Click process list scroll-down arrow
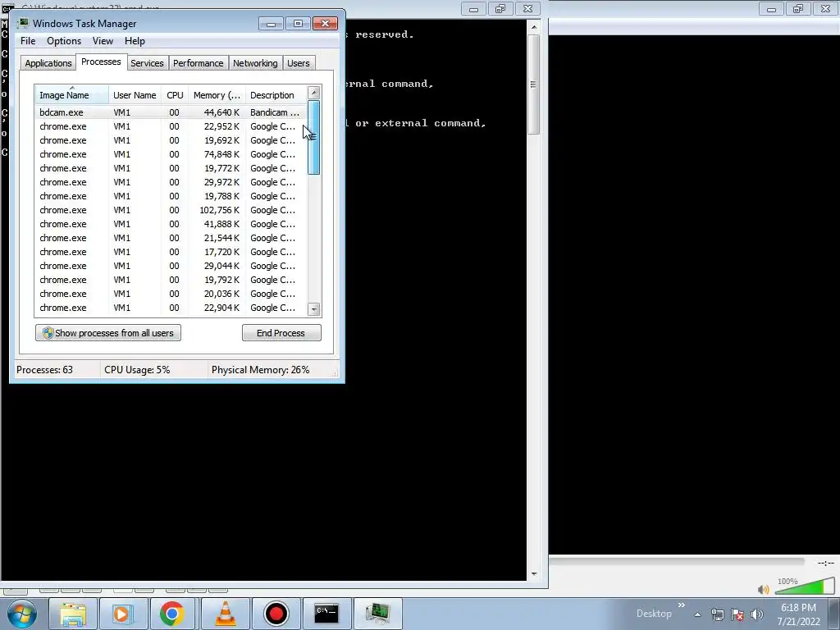 [x=314, y=309]
